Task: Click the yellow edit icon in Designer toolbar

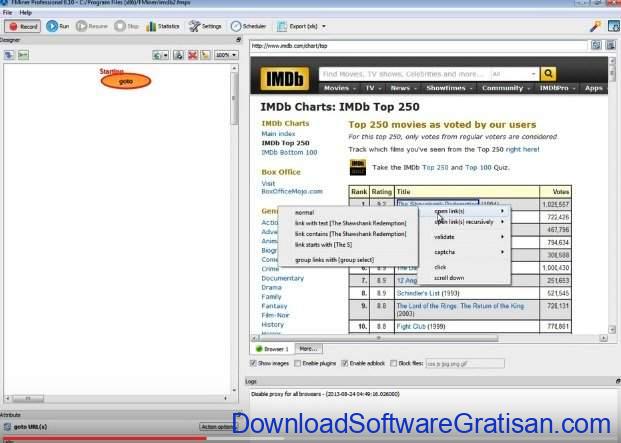Action: [x=206, y=55]
